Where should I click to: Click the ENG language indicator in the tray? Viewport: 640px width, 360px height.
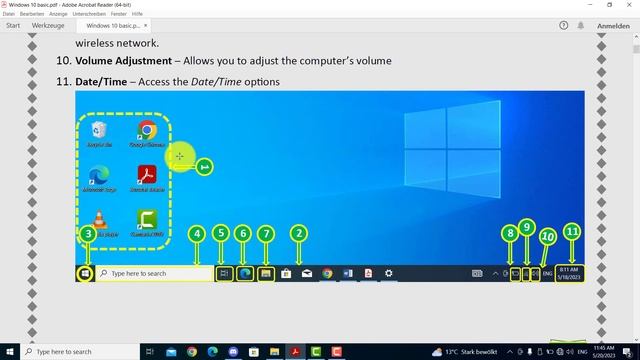[583, 351]
